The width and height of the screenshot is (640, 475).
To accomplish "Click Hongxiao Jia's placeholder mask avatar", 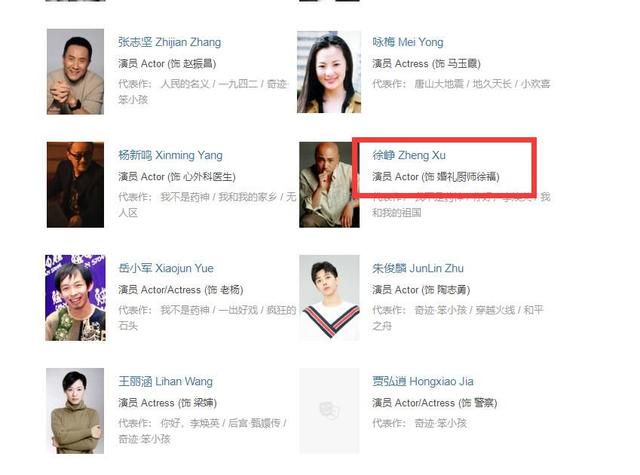I will pyautogui.click(x=329, y=411).
